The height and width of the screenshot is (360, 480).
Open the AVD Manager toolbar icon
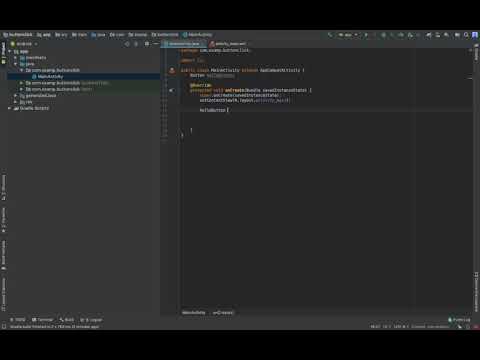(437, 35)
